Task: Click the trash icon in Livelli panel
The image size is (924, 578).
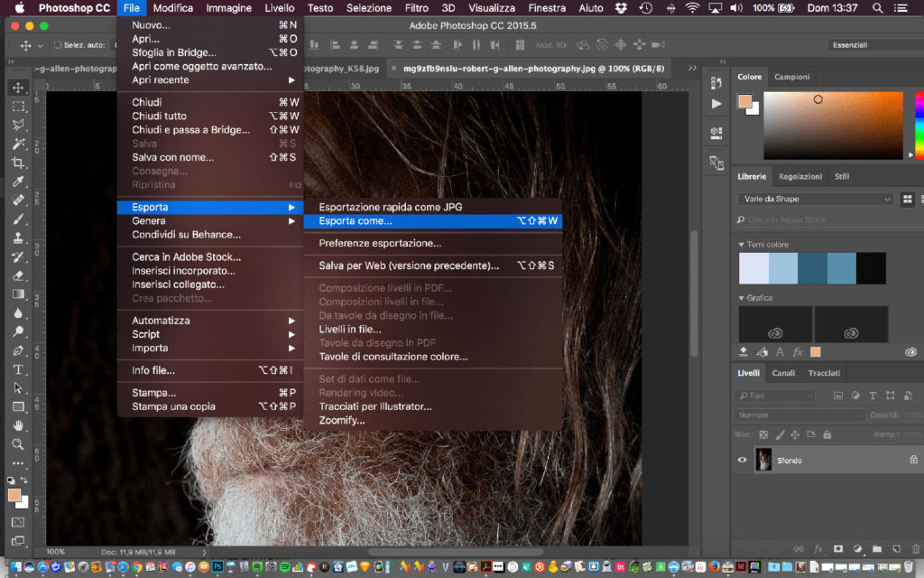Action: (x=916, y=549)
